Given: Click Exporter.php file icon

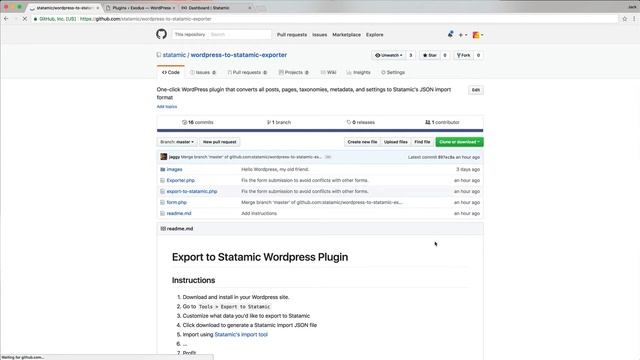Looking at the screenshot, I should 162,180.
